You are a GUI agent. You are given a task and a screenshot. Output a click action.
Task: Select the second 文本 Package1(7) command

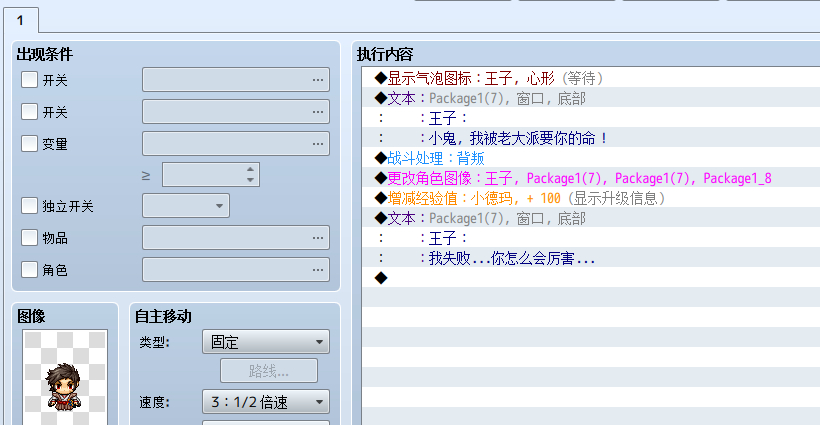pyautogui.click(x=591, y=217)
